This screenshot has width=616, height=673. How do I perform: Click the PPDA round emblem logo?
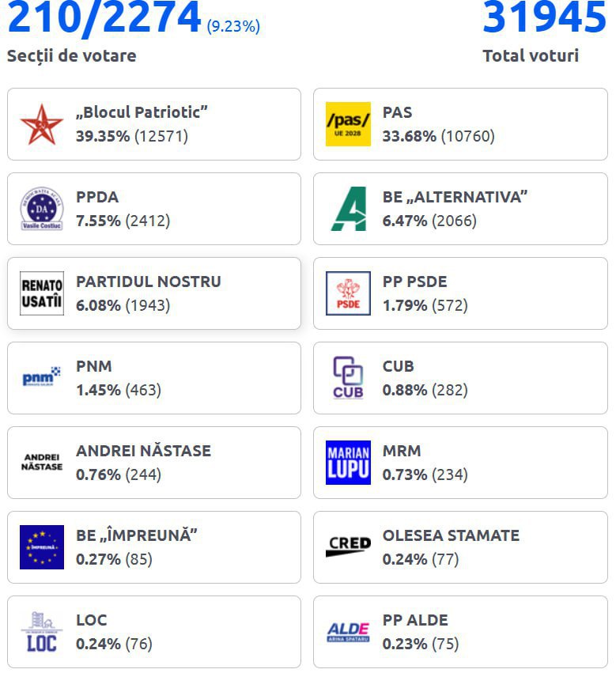(x=41, y=209)
